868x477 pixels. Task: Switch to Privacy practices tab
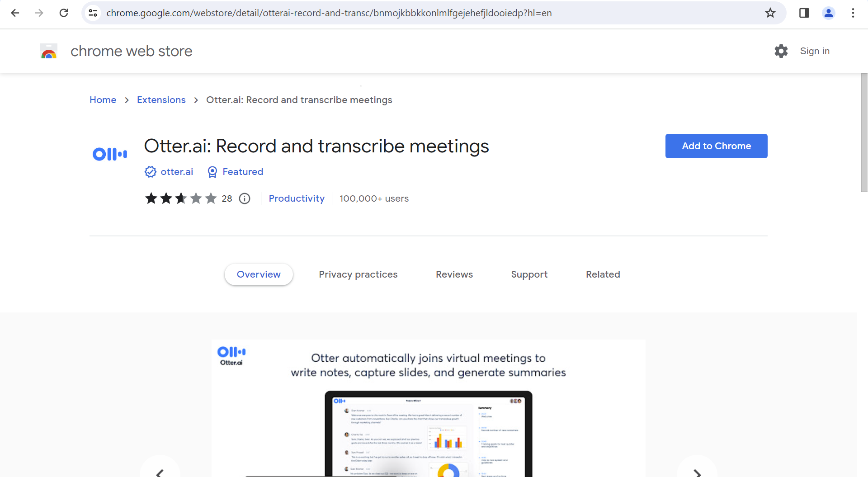[x=358, y=274]
